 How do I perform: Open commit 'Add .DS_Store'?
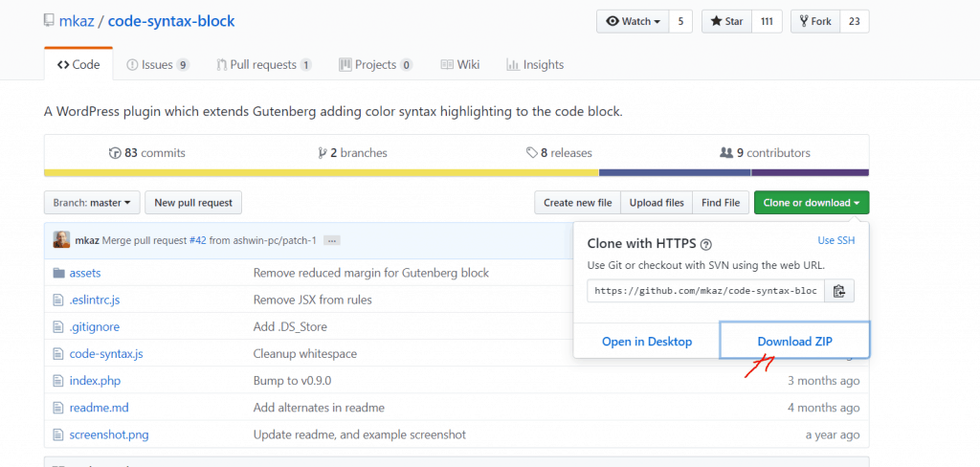coord(290,327)
